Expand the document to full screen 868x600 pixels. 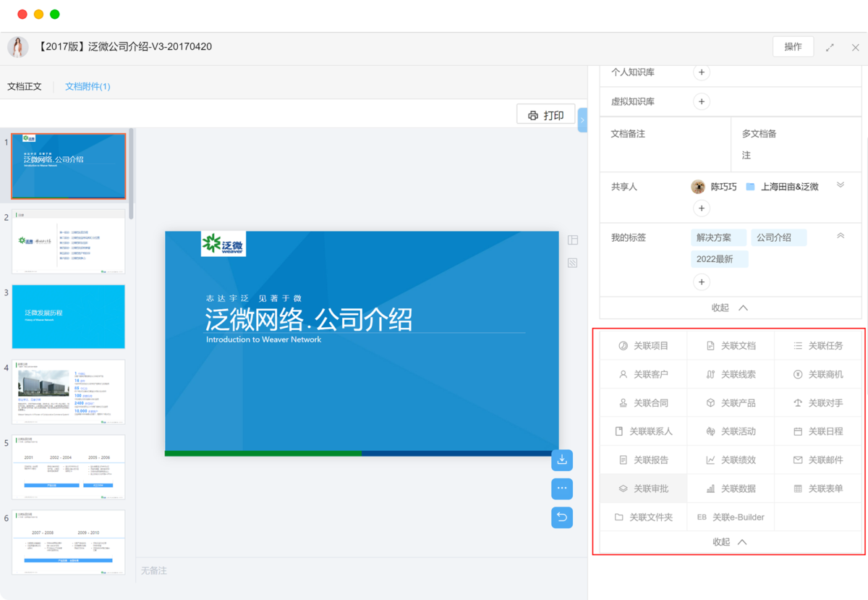[830, 47]
